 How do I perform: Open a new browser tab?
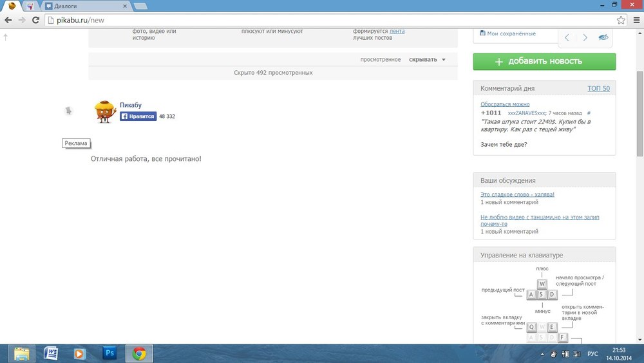click(140, 6)
